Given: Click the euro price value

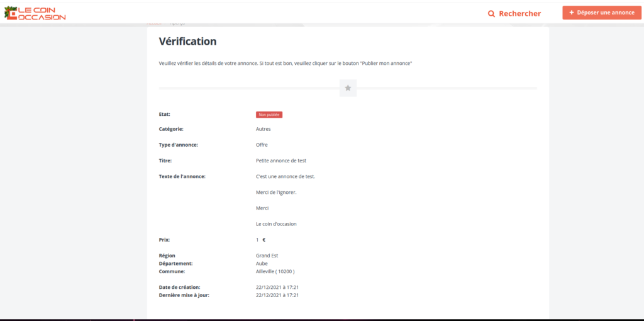Looking at the screenshot, I should [261, 240].
